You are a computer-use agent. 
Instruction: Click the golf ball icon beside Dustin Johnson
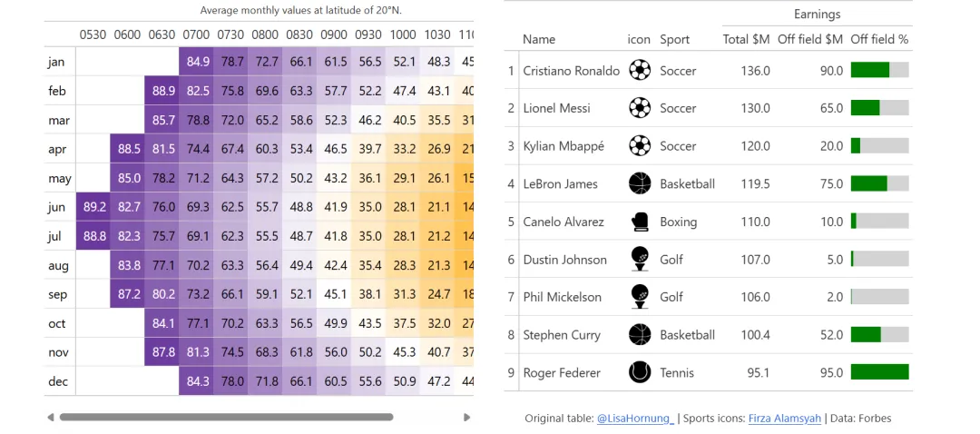pos(640,259)
